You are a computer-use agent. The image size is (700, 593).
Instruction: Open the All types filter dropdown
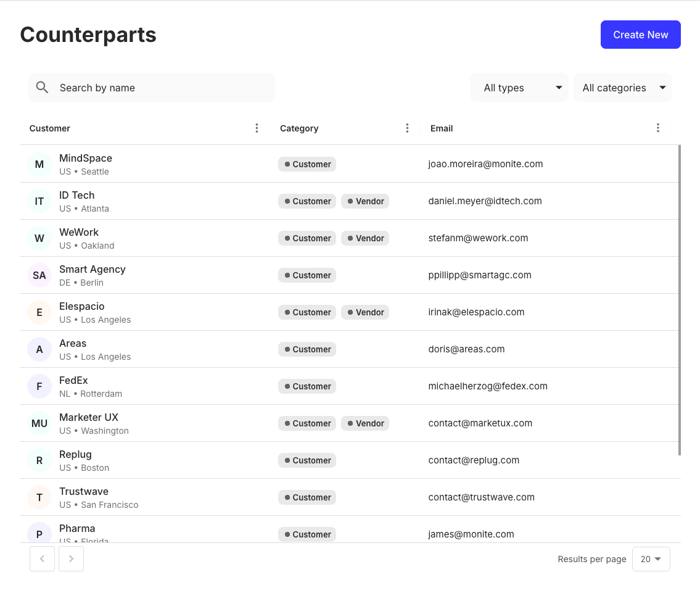[x=519, y=88]
